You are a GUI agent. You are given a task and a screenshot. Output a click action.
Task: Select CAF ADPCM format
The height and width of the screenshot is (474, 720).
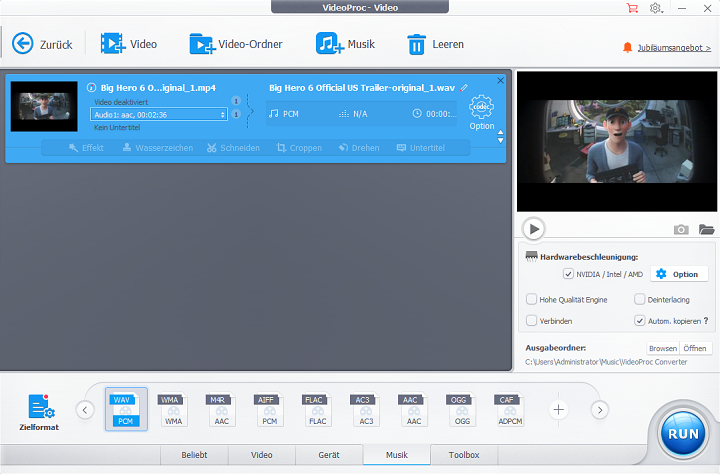510,409
